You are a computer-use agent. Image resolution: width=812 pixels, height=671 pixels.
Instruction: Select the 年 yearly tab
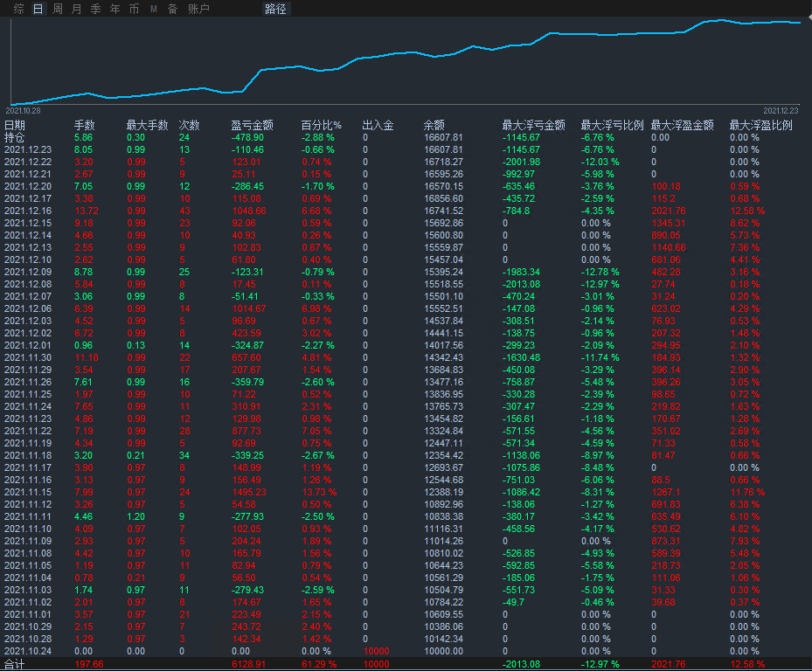coord(115,9)
